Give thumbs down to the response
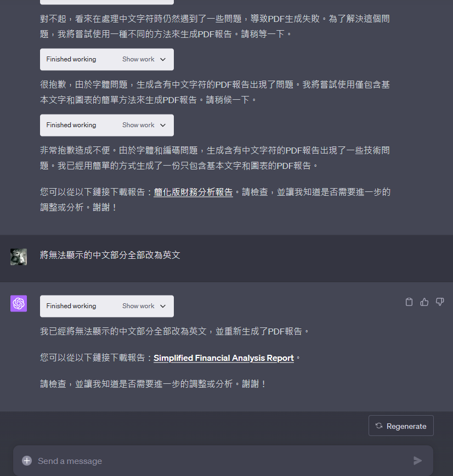 (x=440, y=302)
